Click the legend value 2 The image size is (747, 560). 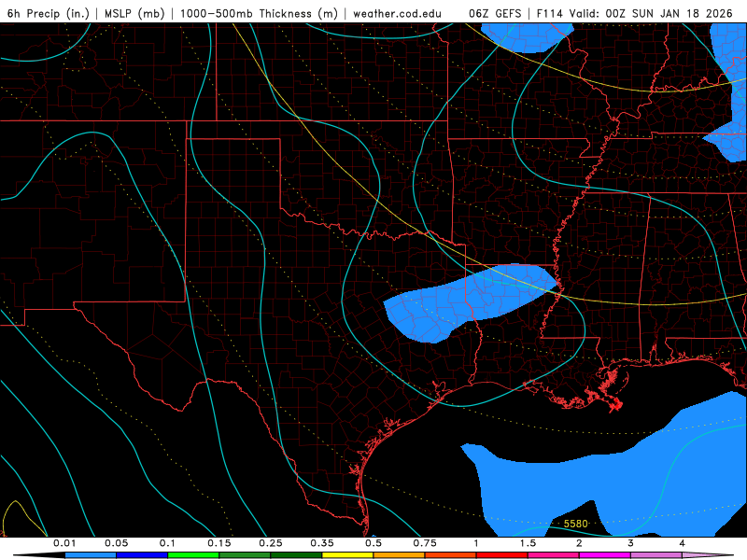(x=579, y=543)
